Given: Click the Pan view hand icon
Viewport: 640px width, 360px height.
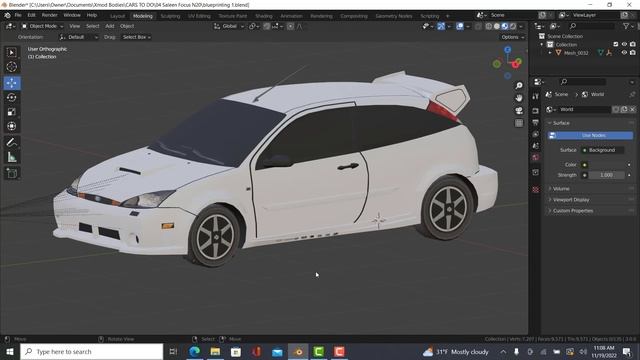Looking at the screenshot, I should [x=519, y=98].
